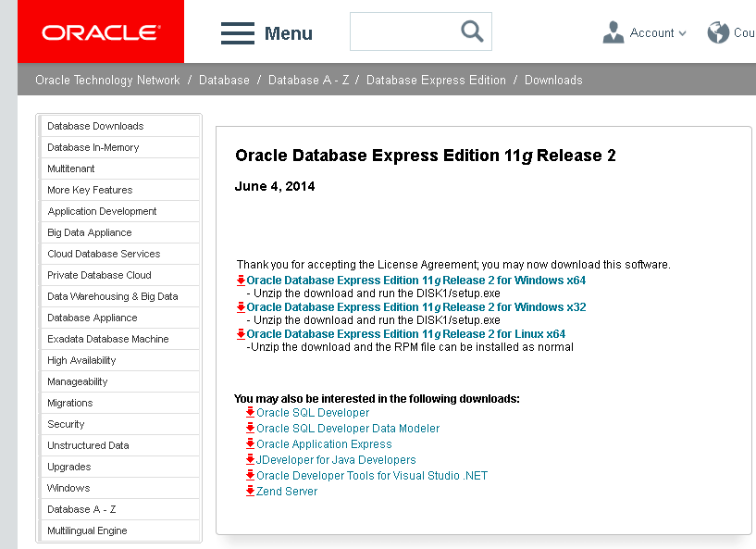
Task: Download Express Edition 11g for Windows x64
Action: click(416, 281)
